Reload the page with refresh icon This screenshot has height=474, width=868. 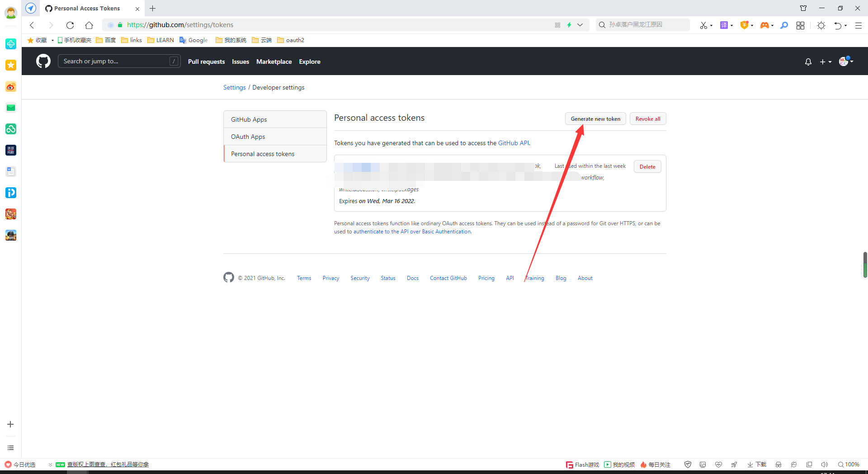(x=70, y=25)
